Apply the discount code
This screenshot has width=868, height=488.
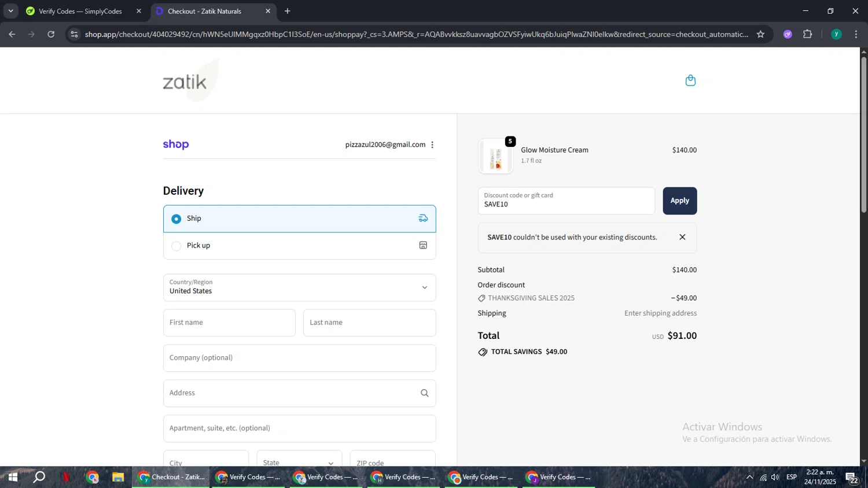click(x=679, y=201)
